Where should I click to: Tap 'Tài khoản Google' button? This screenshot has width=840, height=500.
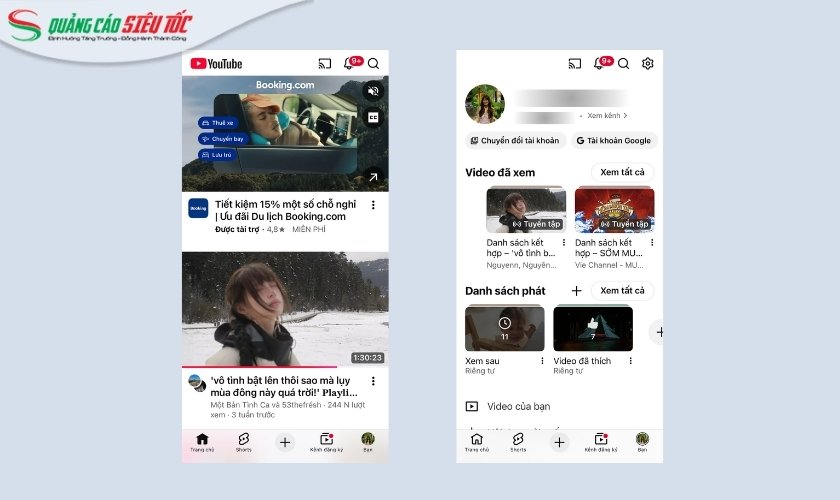click(614, 140)
